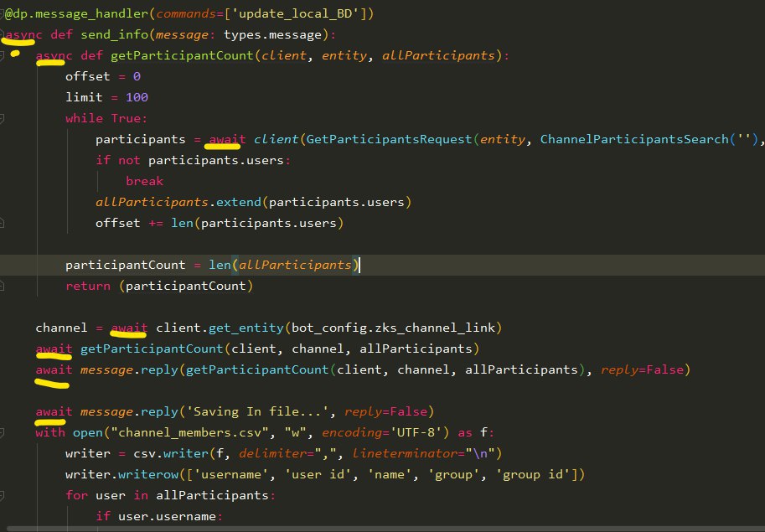
Task: Click the 'with' keyword before open
Action: click(50, 432)
